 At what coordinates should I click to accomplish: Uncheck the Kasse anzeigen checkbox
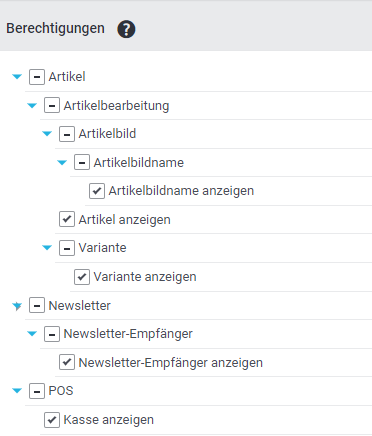tap(52, 420)
